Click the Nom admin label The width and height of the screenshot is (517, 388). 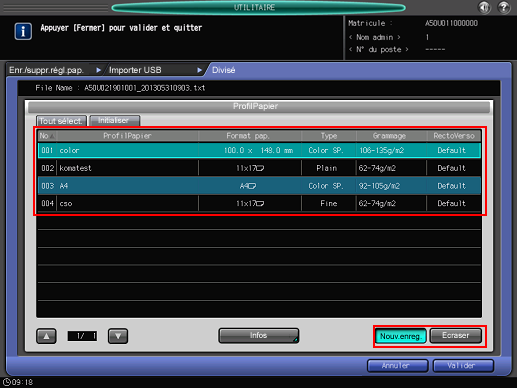[374, 37]
